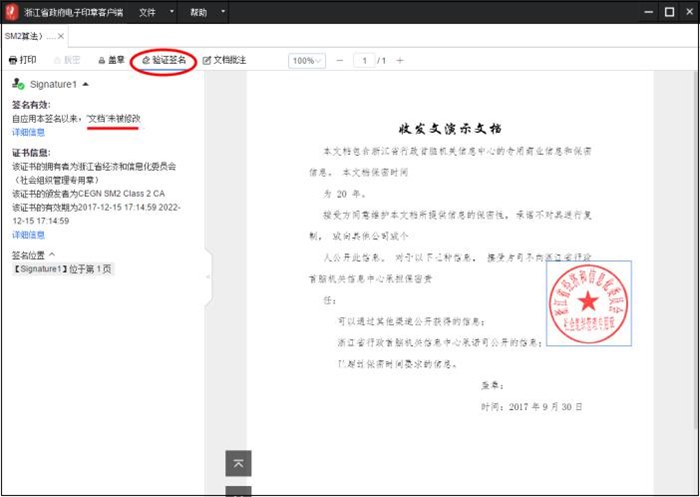Screen dimensions: 700x497
Task: Click the 文档批注 annotation button
Action: point(224,60)
